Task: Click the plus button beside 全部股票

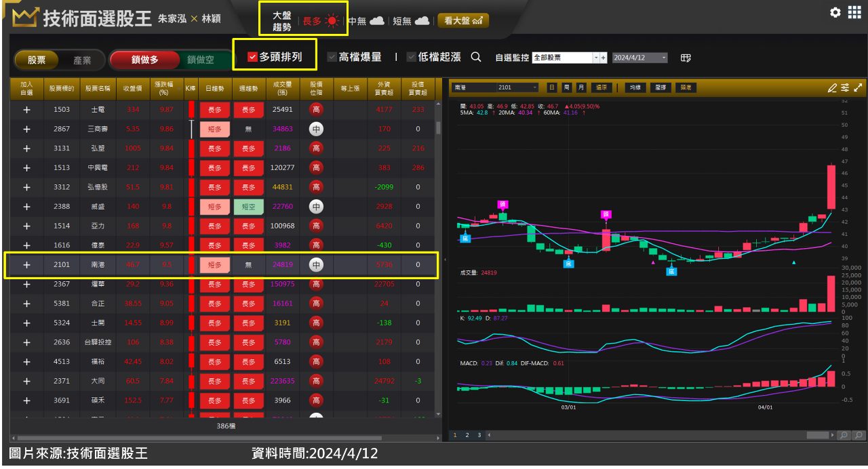Action: pyautogui.click(x=603, y=58)
